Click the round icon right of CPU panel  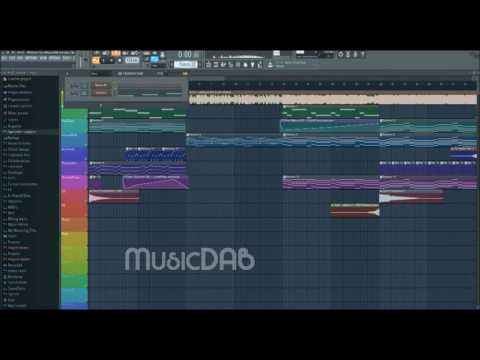click(340, 54)
